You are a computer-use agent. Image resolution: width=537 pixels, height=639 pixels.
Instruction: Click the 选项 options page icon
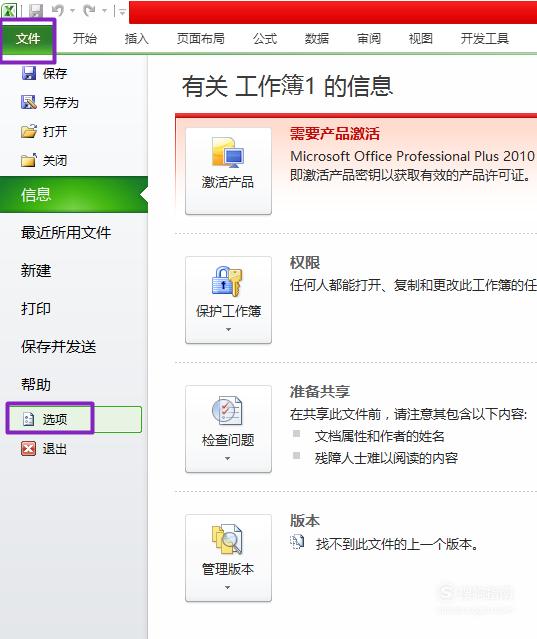click(x=29, y=419)
